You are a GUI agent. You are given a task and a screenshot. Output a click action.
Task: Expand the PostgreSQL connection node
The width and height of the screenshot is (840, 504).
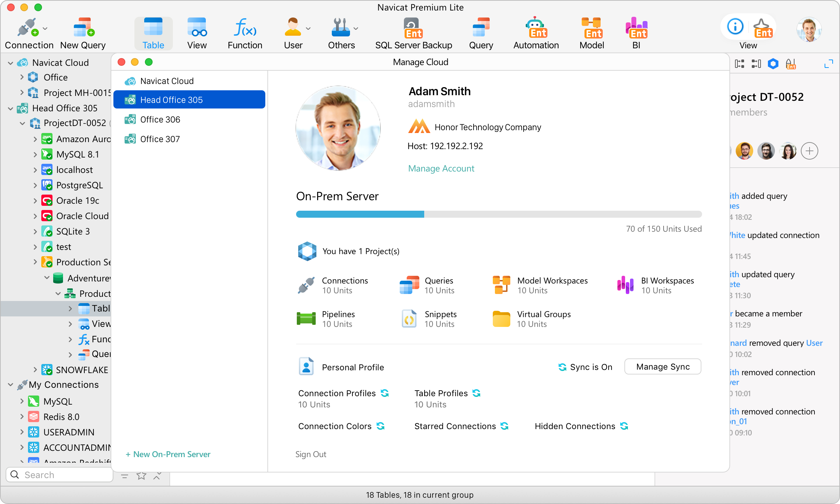pyautogui.click(x=35, y=185)
